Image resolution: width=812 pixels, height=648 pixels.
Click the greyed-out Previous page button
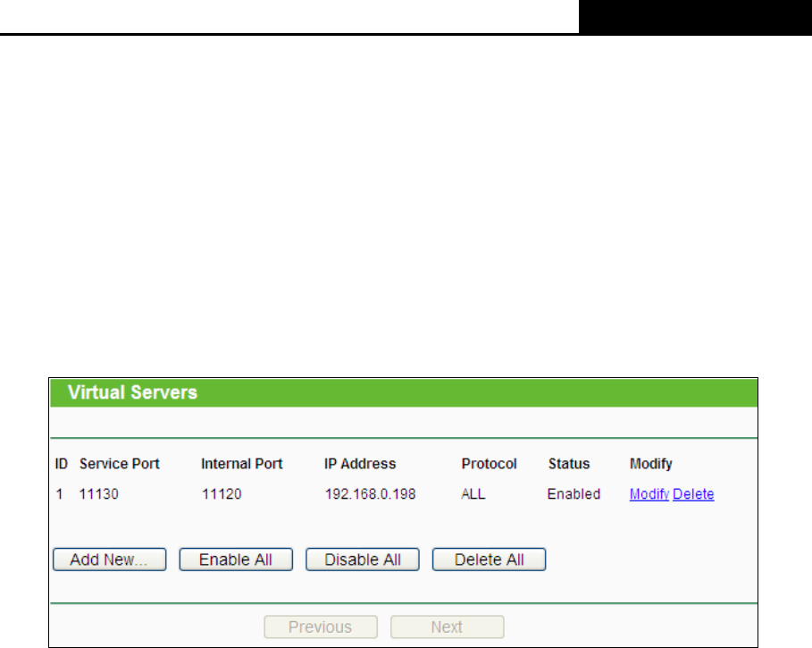(321, 627)
